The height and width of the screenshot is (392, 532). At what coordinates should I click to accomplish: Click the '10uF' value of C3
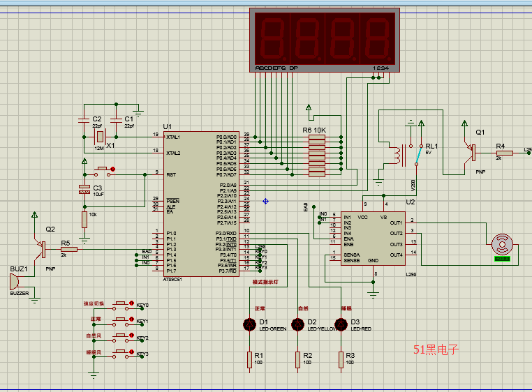coord(98,195)
